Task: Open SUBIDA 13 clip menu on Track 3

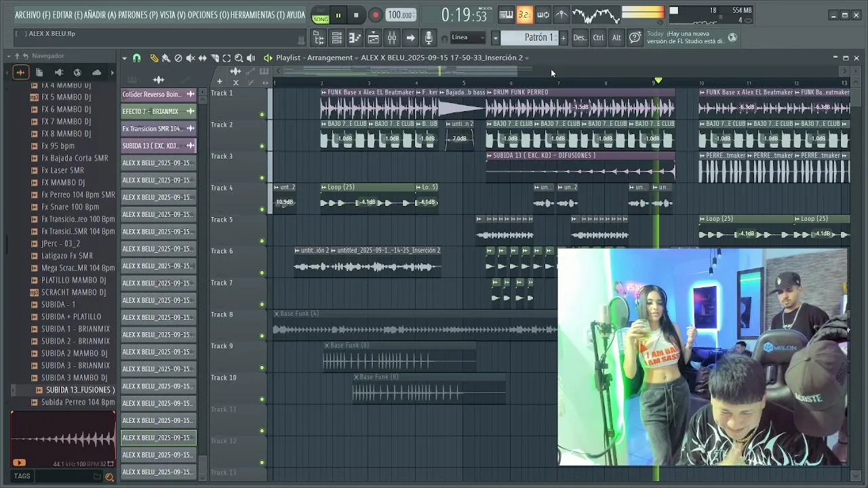Action: point(490,156)
